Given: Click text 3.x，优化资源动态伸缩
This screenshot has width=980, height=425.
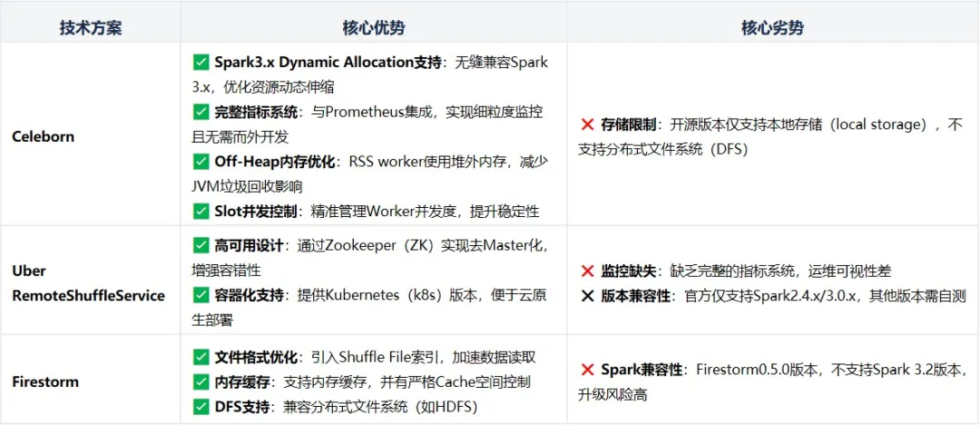Looking at the screenshot, I should point(263,87).
